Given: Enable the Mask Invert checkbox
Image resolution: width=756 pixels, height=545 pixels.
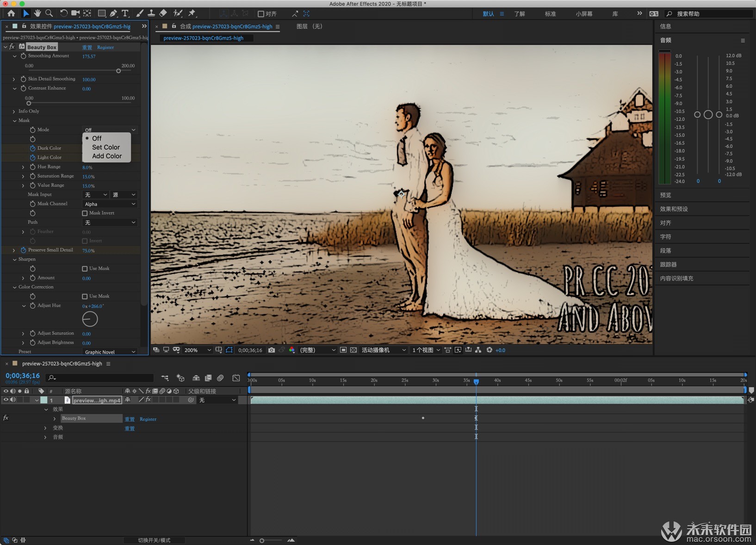Looking at the screenshot, I should click(85, 213).
